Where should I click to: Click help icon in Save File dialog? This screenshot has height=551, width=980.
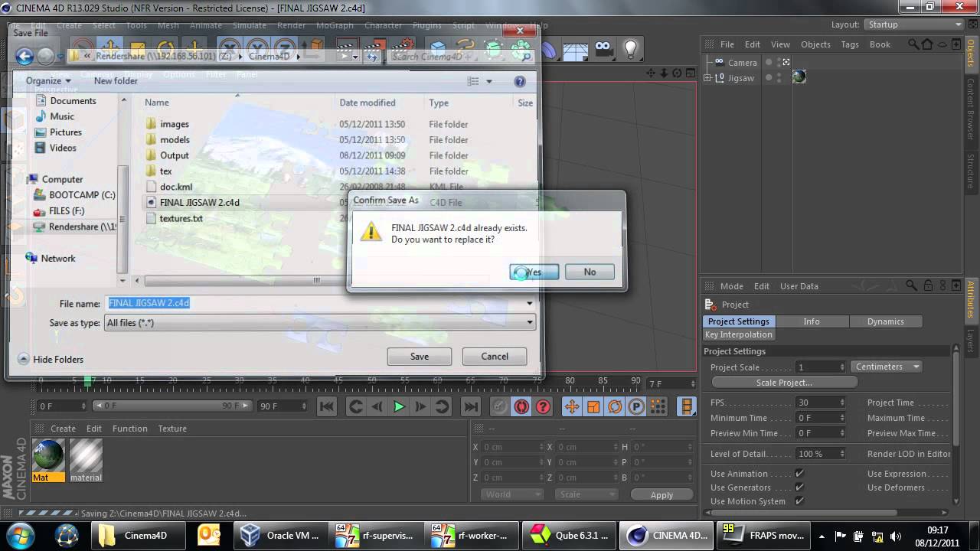pyautogui.click(x=520, y=81)
